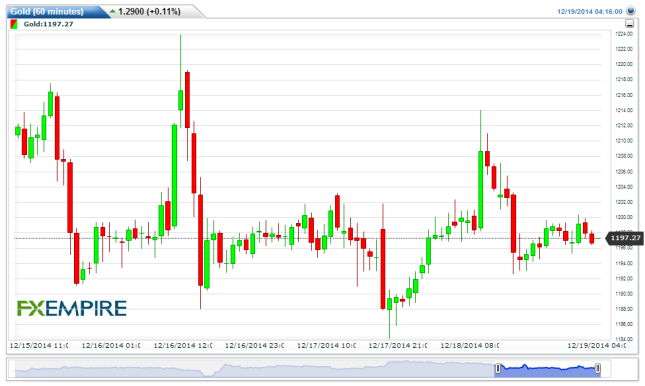
Task: Grab the right handle of range navigator
Action: tap(598, 368)
